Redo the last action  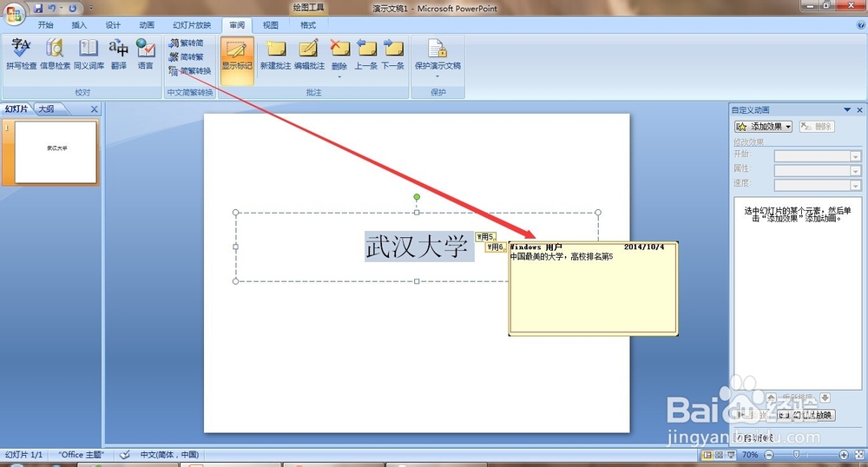(73, 9)
